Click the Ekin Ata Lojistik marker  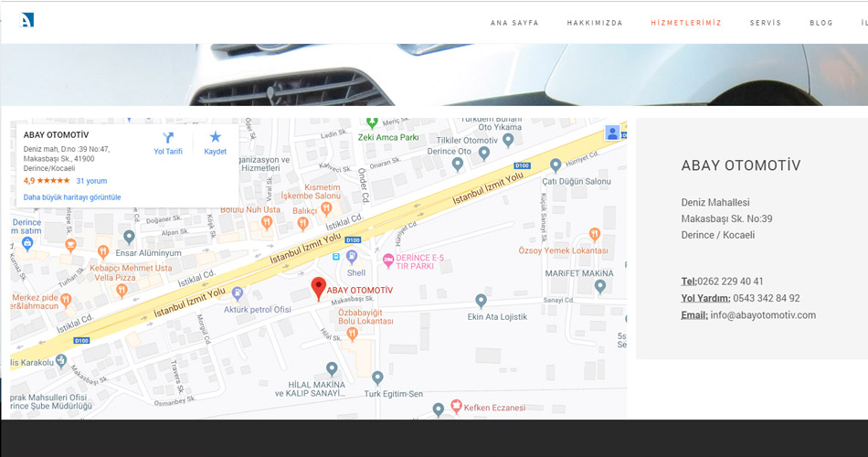point(481,302)
